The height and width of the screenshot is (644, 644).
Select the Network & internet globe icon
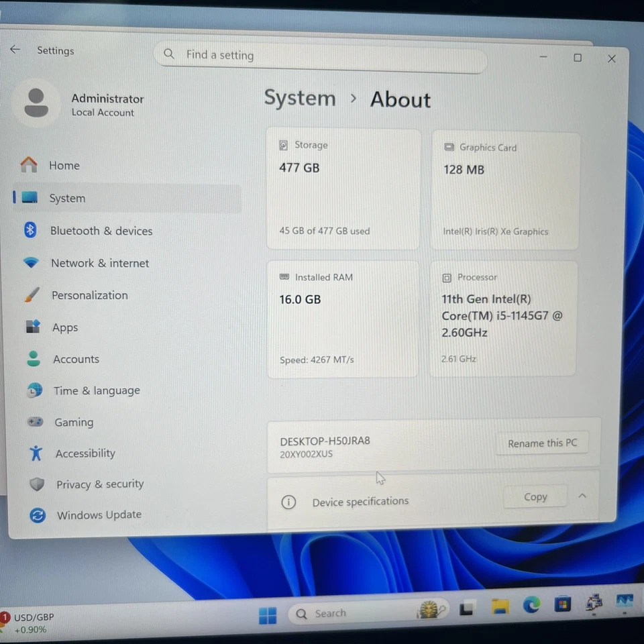[x=31, y=262]
